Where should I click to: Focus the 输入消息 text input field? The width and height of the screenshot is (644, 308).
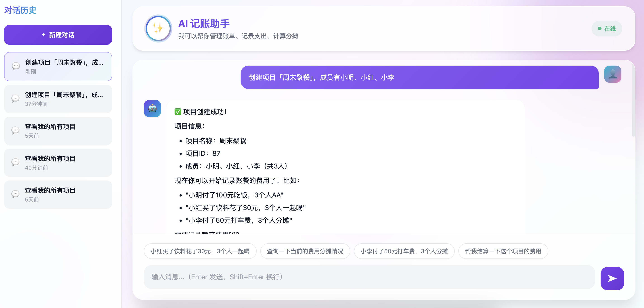pyautogui.click(x=369, y=277)
